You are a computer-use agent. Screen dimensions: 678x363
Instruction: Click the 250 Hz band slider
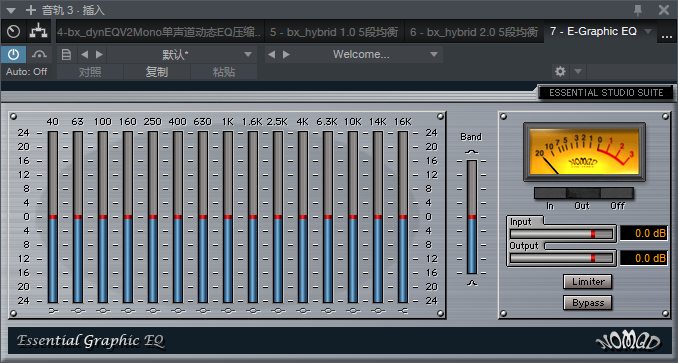[x=153, y=217]
